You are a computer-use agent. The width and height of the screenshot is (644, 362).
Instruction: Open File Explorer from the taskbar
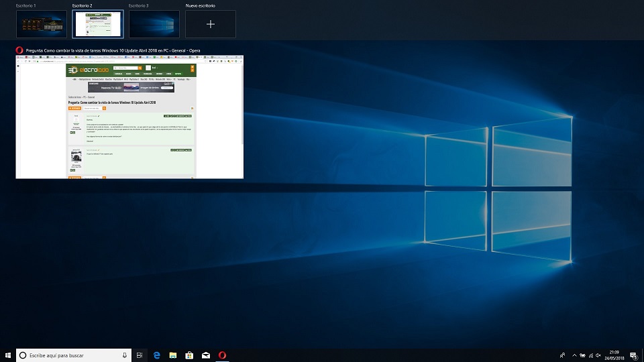coord(173,355)
